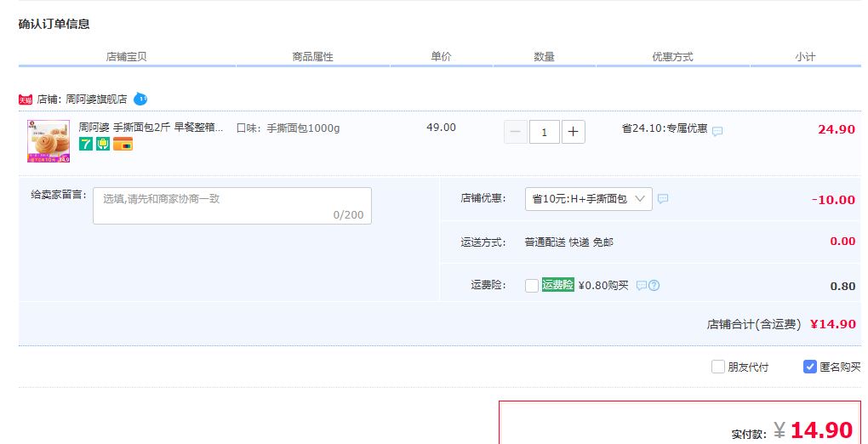
Task: Click the 确认订单信息 heading
Action: point(54,25)
